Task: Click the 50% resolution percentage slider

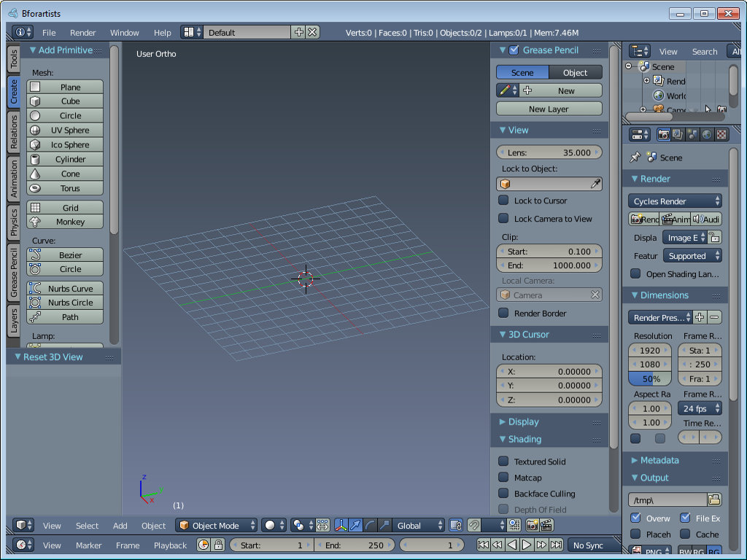Action: (x=651, y=378)
